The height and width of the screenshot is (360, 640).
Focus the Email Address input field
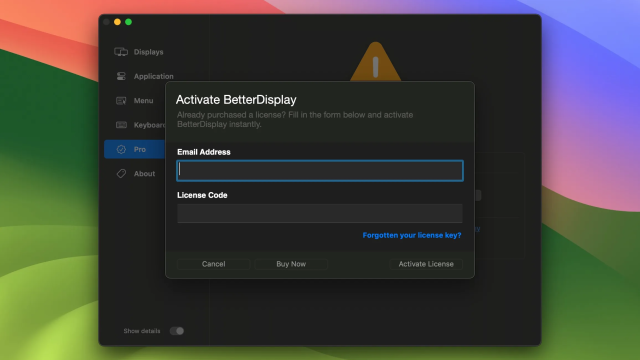(x=320, y=171)
